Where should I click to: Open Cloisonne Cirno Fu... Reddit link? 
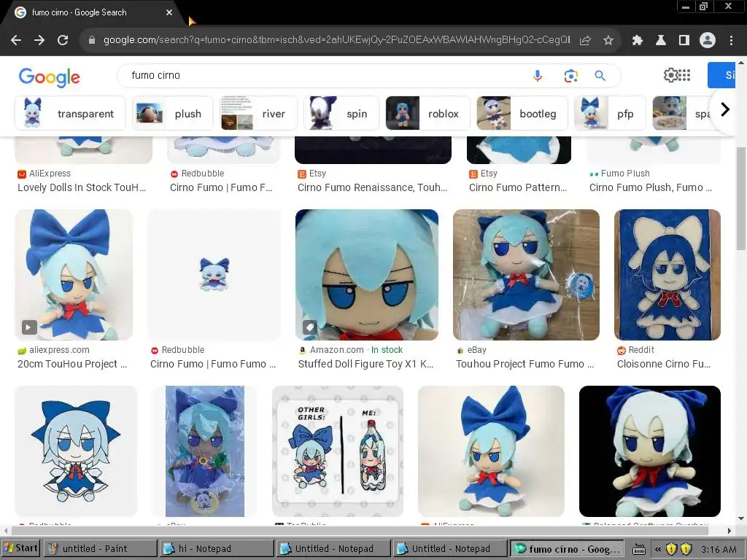pyautogui.click(x=664, y=364)
